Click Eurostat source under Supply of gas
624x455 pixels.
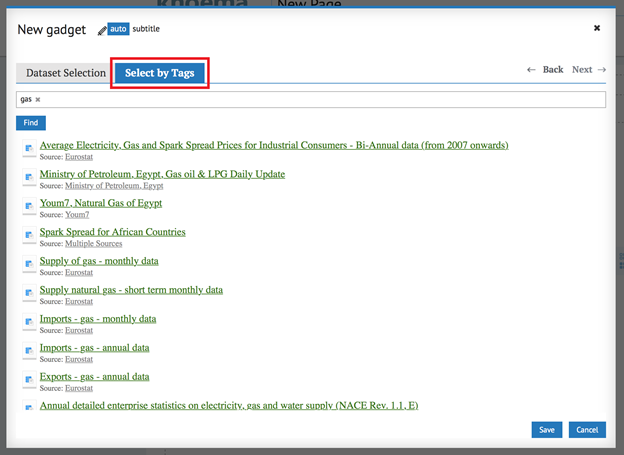[x=79, y=273]
